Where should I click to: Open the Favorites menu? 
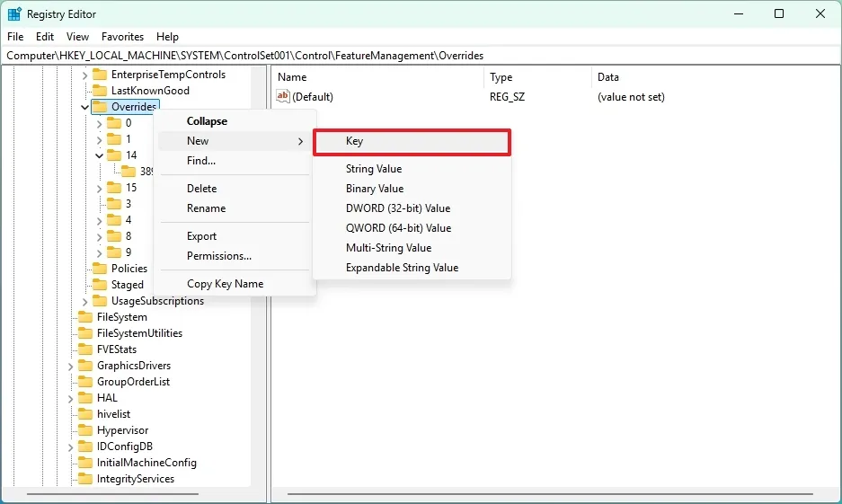(x=122, y=37)
